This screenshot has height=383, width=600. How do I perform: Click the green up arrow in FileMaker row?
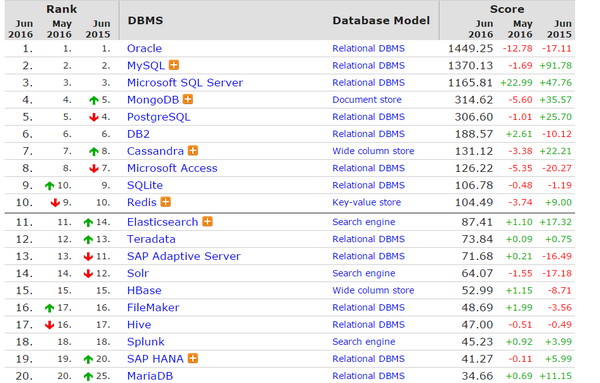pos(49,308)
